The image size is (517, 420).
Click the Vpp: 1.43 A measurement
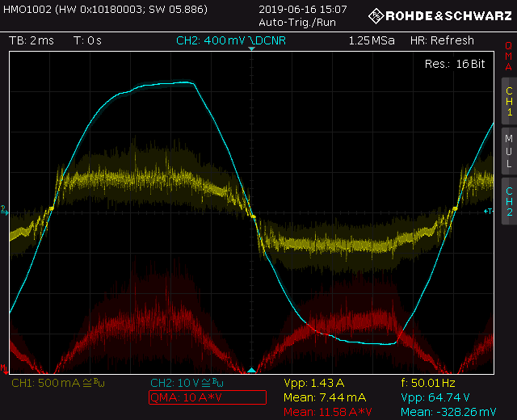(314, 383)
